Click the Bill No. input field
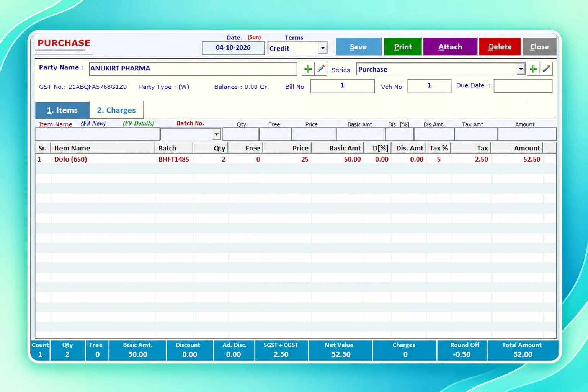The image size is (588, 392). point(342,86)
